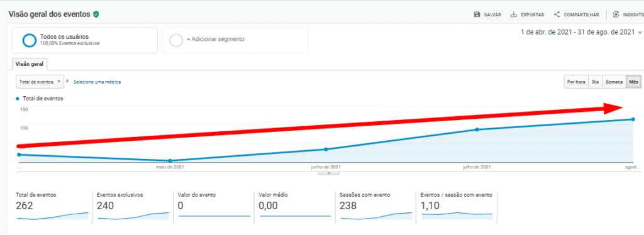Switch chart granularity to Semana
The height and width of the screenshot is (235, 644).
tap(614, 82)
